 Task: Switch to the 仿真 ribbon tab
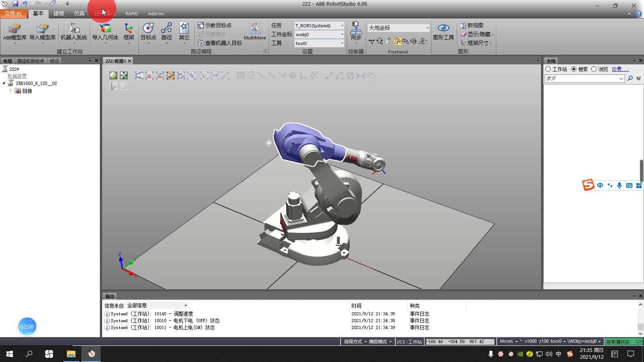coord(79,14)
